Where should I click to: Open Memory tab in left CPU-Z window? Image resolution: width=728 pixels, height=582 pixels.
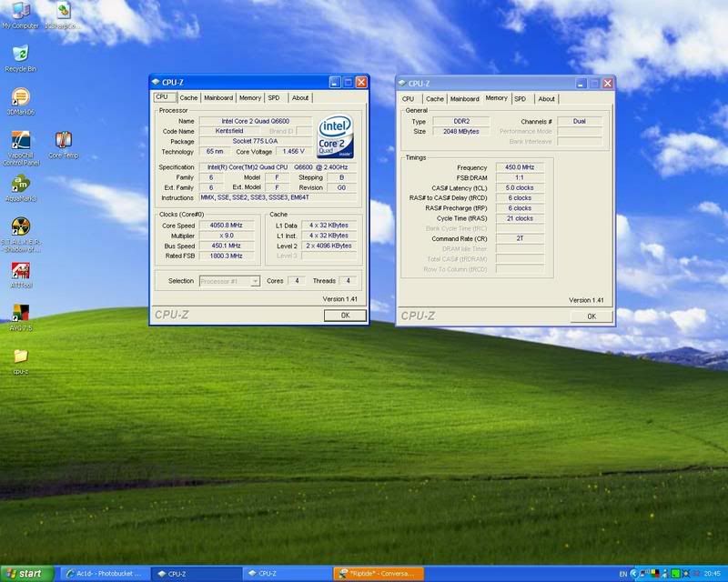(249, 98)
